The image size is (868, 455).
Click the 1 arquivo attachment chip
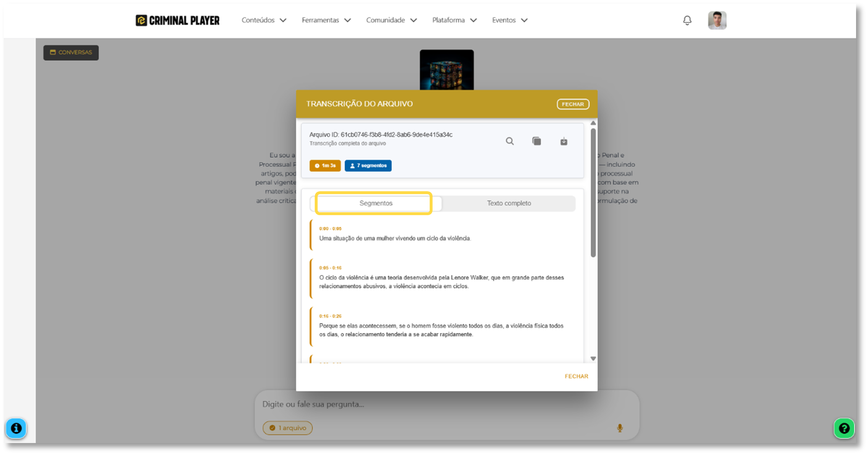click(287, 428)
